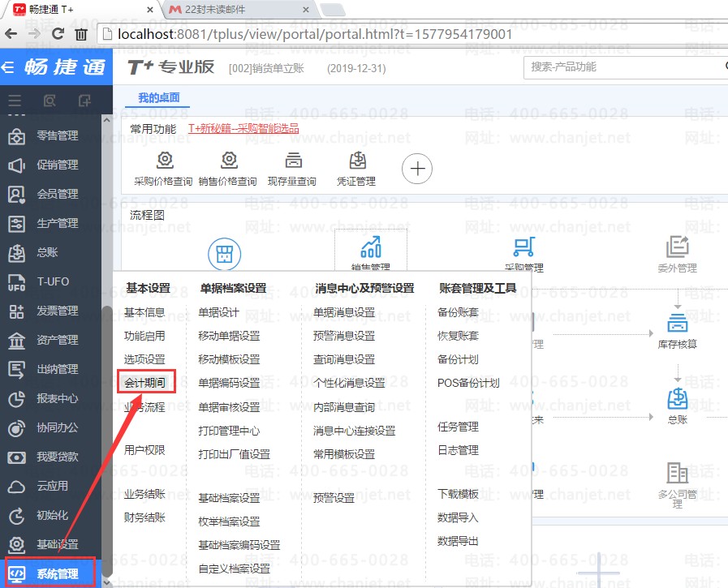728x588 pixels.
Task: Open 用户权限 menu item
Action: pyautogui.click(x=144, y=450)
